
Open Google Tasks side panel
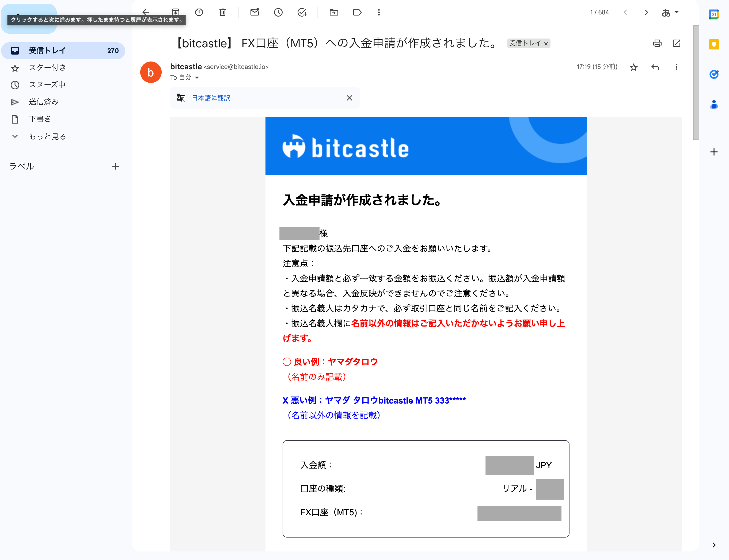coord(714,74)
